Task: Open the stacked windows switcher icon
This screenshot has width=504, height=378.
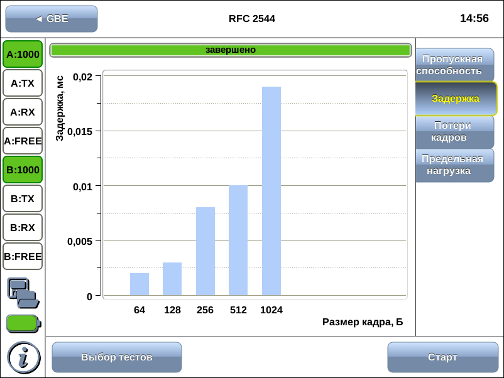Action: click(23, 293)
